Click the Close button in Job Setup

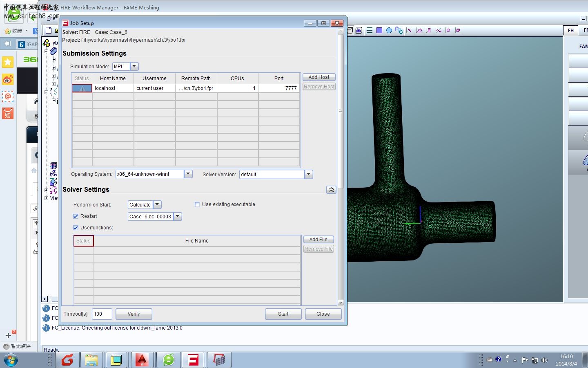pos(323,314)
